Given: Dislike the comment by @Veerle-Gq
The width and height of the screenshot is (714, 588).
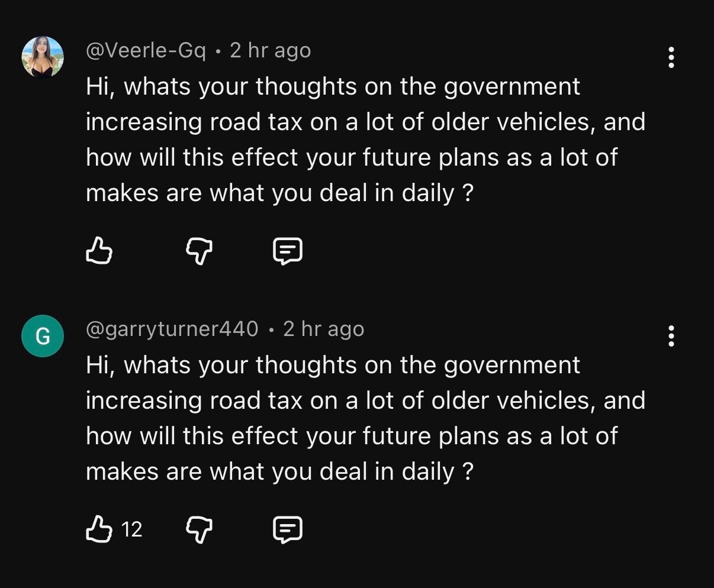Looking at the screenshot, I should tap(199, 251).
